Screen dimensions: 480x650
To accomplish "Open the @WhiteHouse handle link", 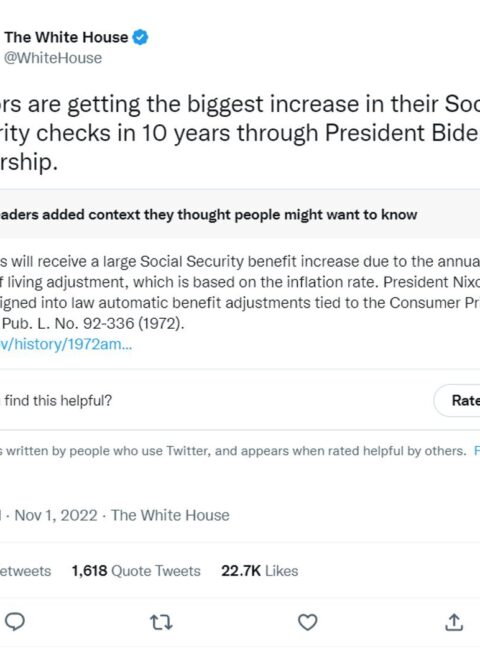I will [53, 58].
